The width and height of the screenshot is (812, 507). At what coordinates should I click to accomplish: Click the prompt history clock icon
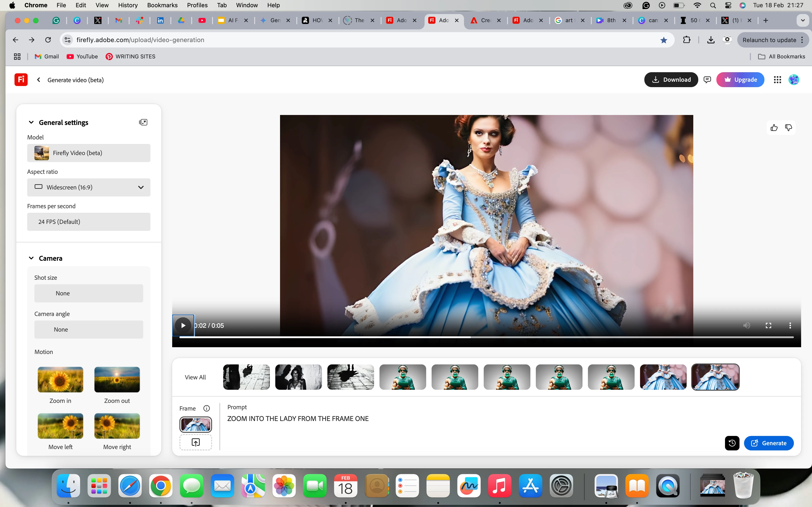point(732,443)
